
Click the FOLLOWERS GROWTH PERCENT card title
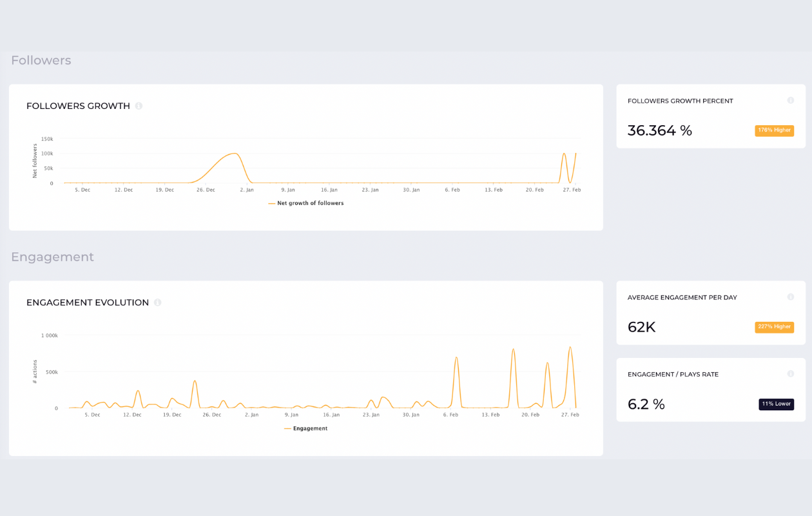pos(680,101)
